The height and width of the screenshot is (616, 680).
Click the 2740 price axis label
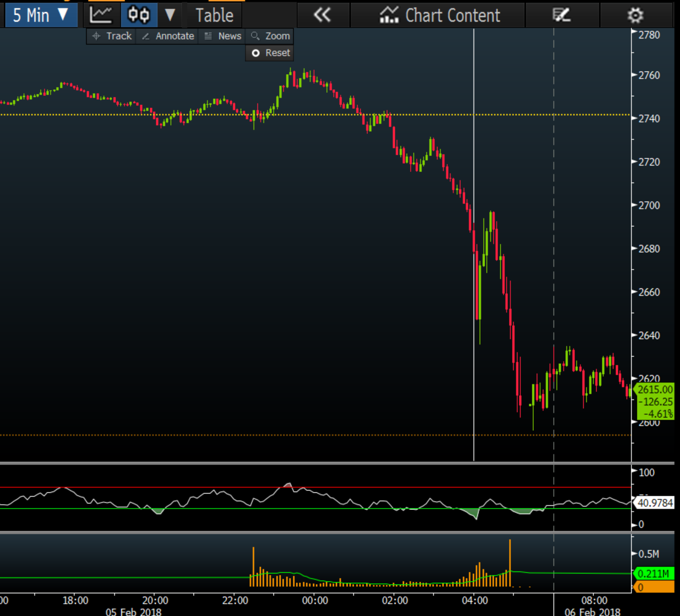click(649, 118)
